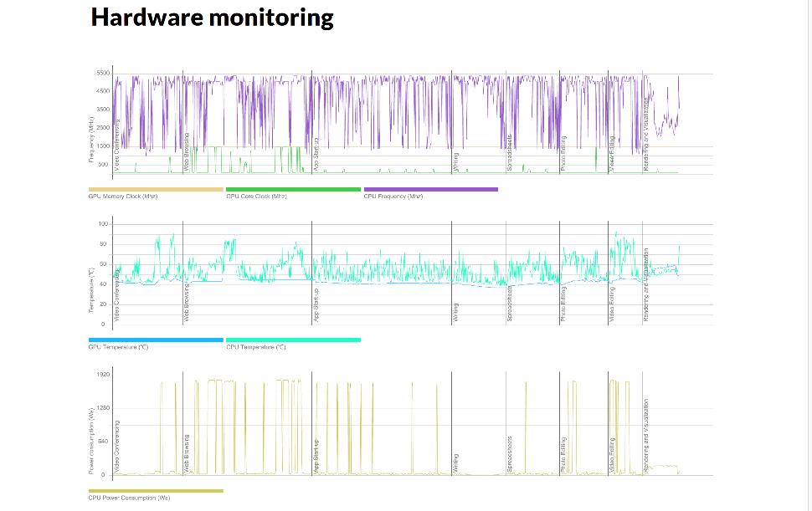The image size is (812, 511).
Task: Toggle the blue GPU Temperature legend bar
Action: 156,340
